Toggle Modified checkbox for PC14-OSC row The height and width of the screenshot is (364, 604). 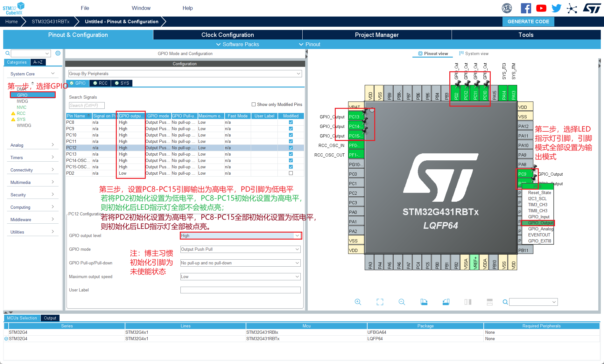[291, 160]
